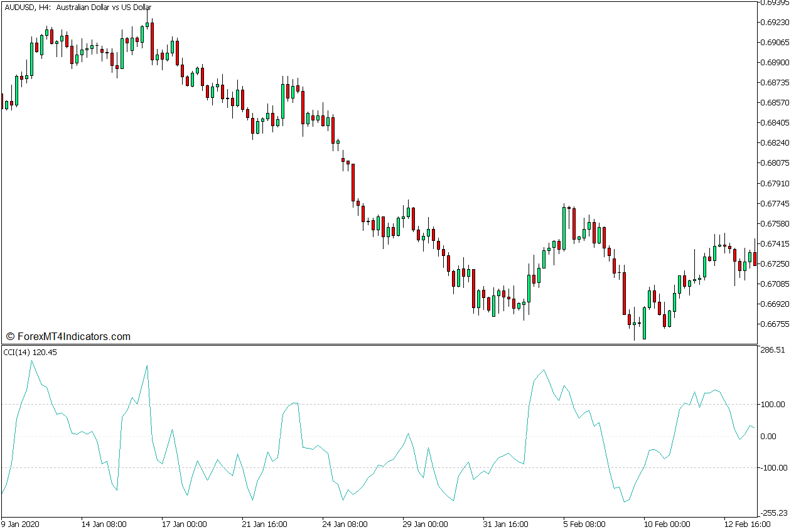Viewport: 801px width, 532px height.
Task: Select the dashed -100.00 oversold level line
Action: pyautogui.click(x=377, y=467)
